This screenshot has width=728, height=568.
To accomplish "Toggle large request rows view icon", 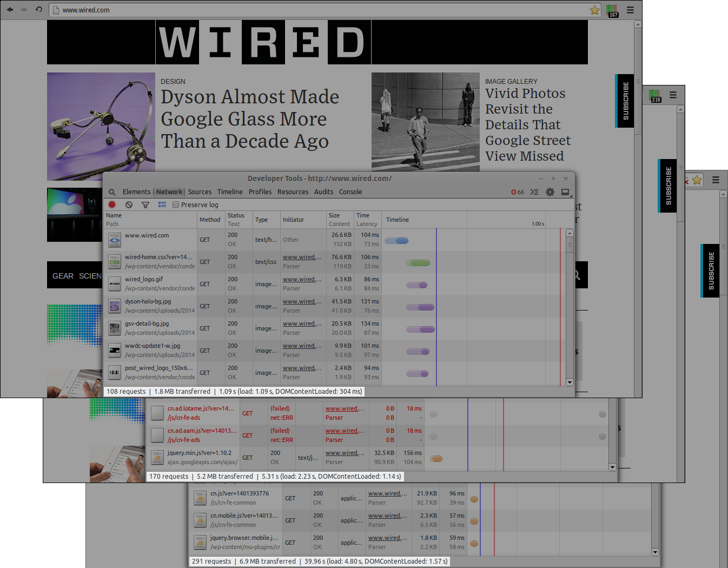I will pos(162,204).
